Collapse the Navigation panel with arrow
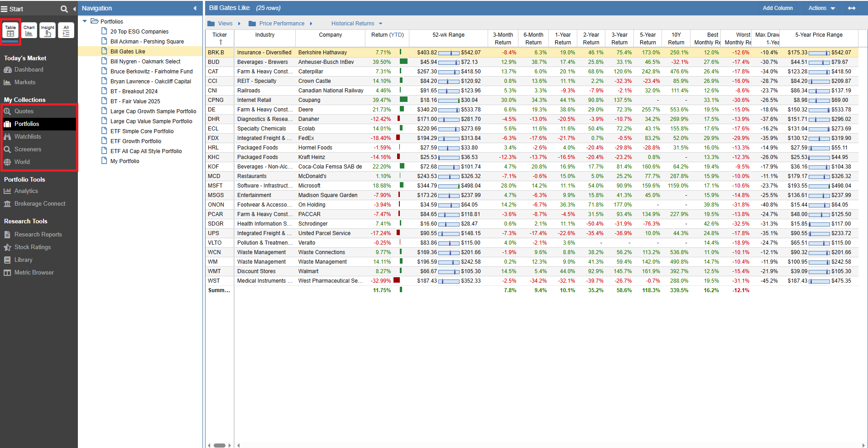Image resolution: width=868 pixels, height=448 pixels. (x=195, y=8)
